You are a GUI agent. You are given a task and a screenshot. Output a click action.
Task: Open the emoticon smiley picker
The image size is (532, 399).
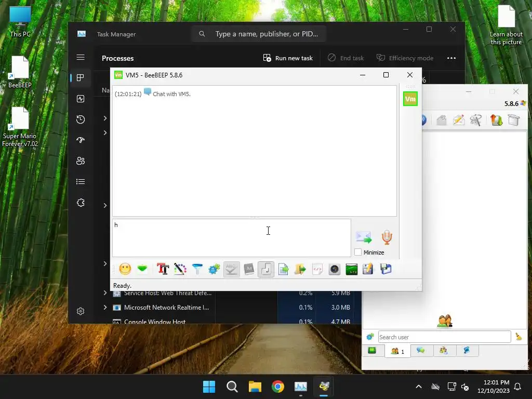pos(125,270)
